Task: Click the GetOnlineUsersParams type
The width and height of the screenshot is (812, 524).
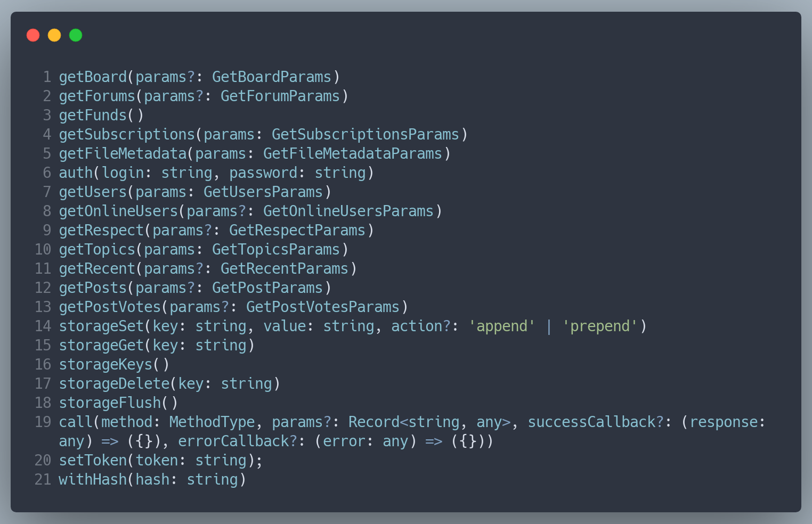Action: [348, 211]
